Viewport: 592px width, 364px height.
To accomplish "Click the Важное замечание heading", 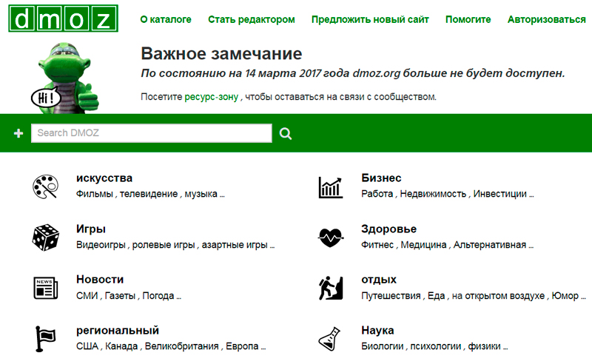I will [221, 53].
